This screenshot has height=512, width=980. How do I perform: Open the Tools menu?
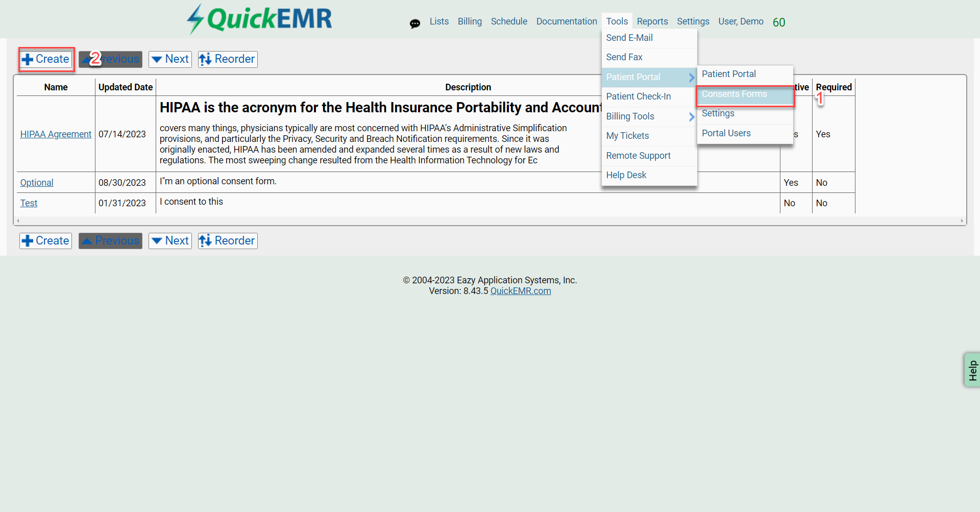(x=617, y=21)
